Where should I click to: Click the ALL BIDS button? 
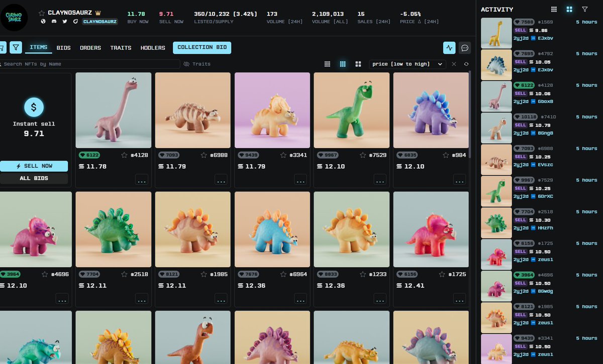click(34, 178)
